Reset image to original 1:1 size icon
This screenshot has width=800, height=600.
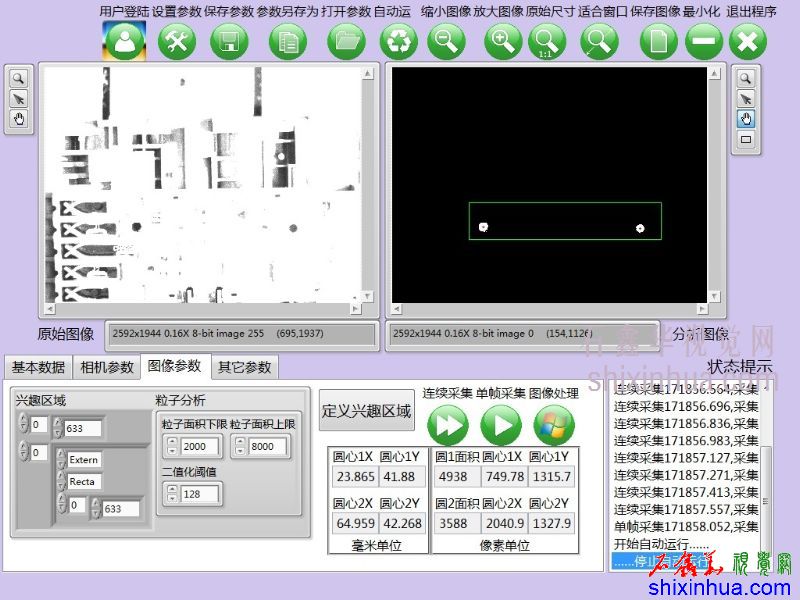[546, 42]
